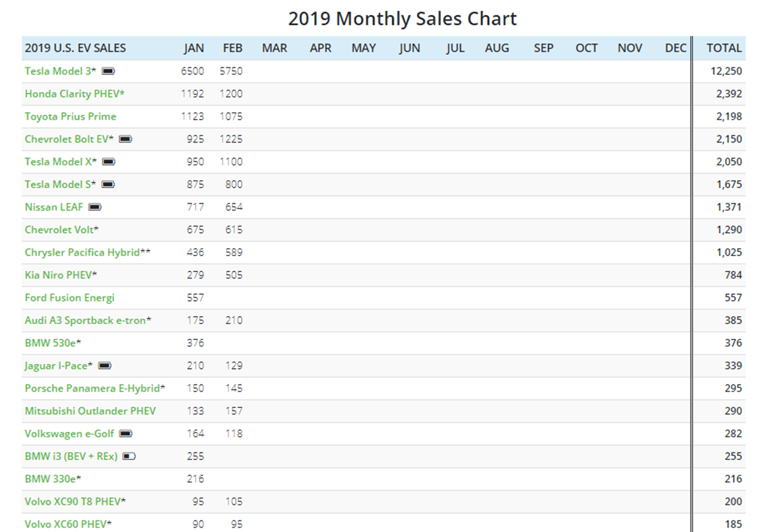Click battery icon beside Tesla Model 3

pyautogui.click(x=108, y=72)
